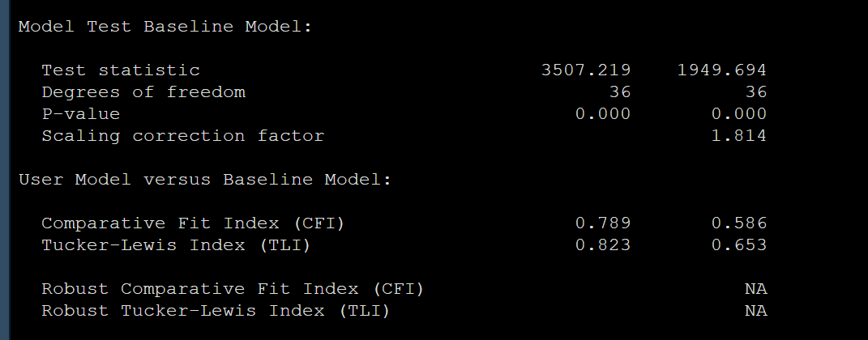Select the 'Comparative Fit Index (CFI)' label

click(193, 223)
